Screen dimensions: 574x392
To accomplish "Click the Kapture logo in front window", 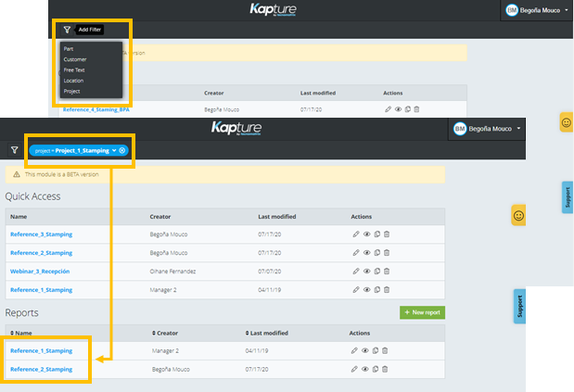I will point(236,129).
